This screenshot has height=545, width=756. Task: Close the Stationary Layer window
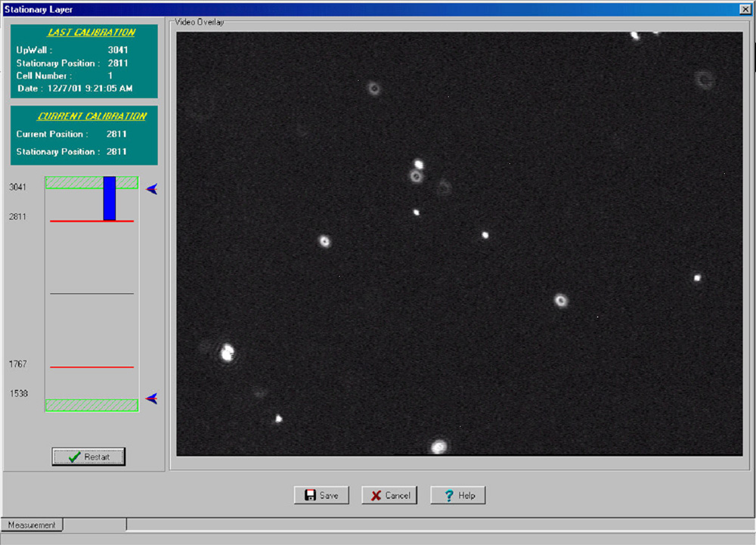tap(745, 9)
